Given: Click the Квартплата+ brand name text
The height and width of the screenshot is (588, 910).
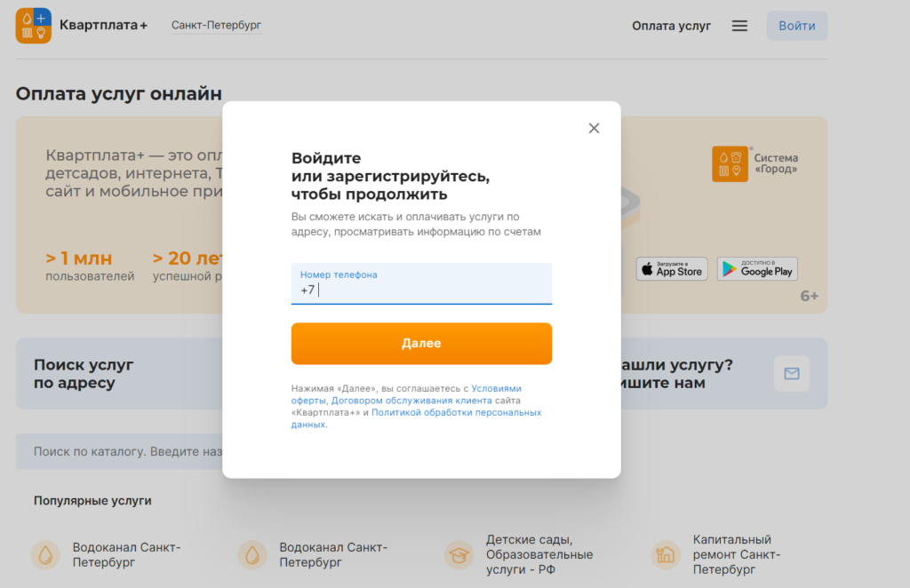Looking at the screenshot, I should point(103,26).
